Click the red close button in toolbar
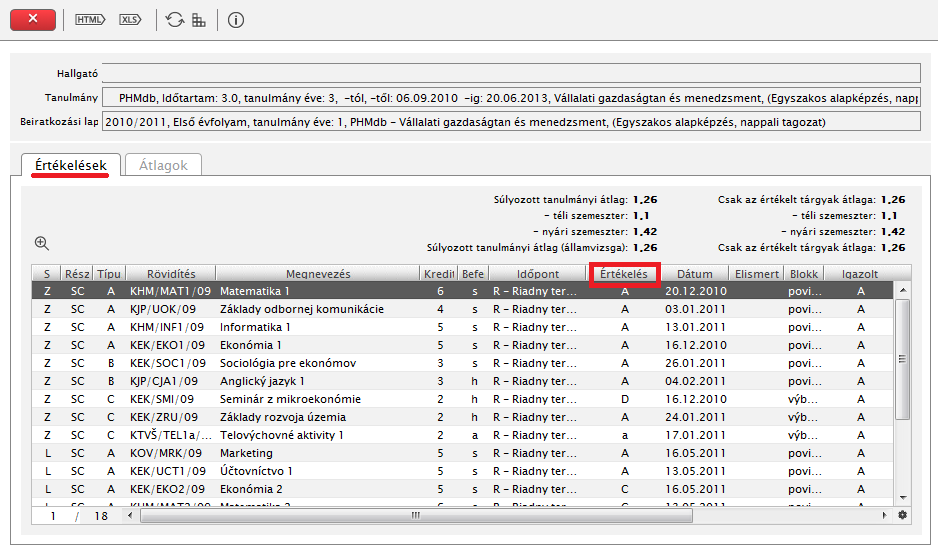Screen dimensions: 938x547 click(36, 19)
